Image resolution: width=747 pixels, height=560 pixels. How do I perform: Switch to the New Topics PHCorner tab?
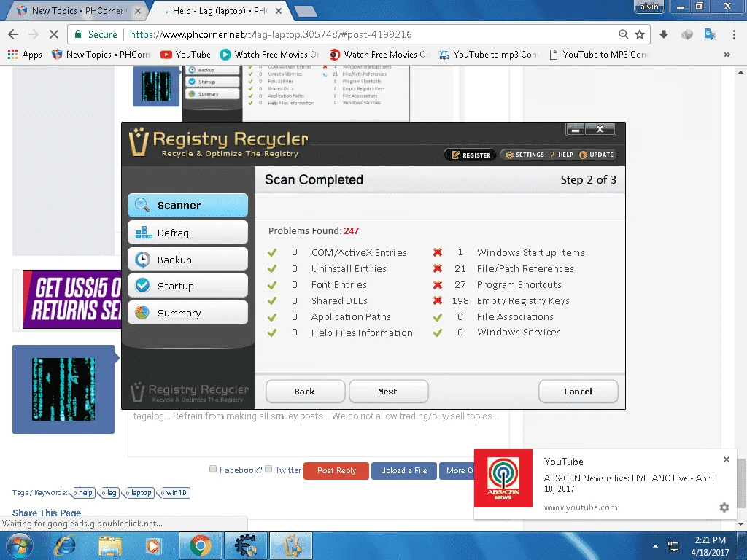click(x=76, y=10)
